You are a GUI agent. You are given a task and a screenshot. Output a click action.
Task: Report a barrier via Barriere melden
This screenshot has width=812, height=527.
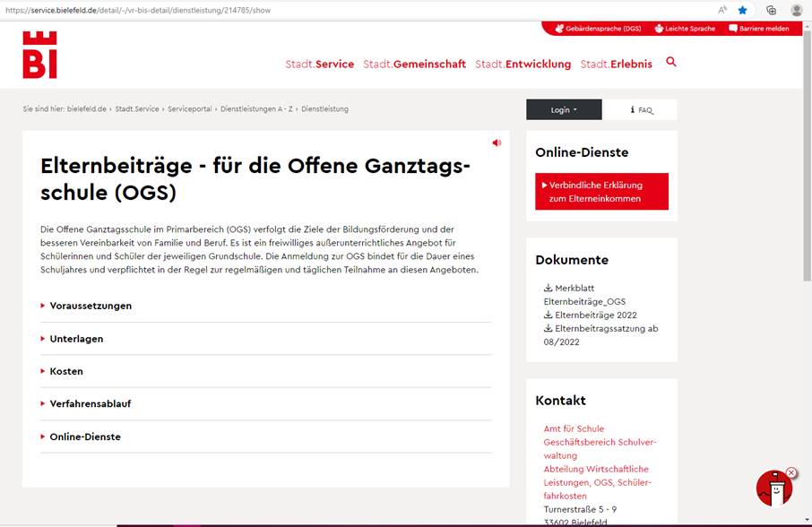[x=759, y=29]
